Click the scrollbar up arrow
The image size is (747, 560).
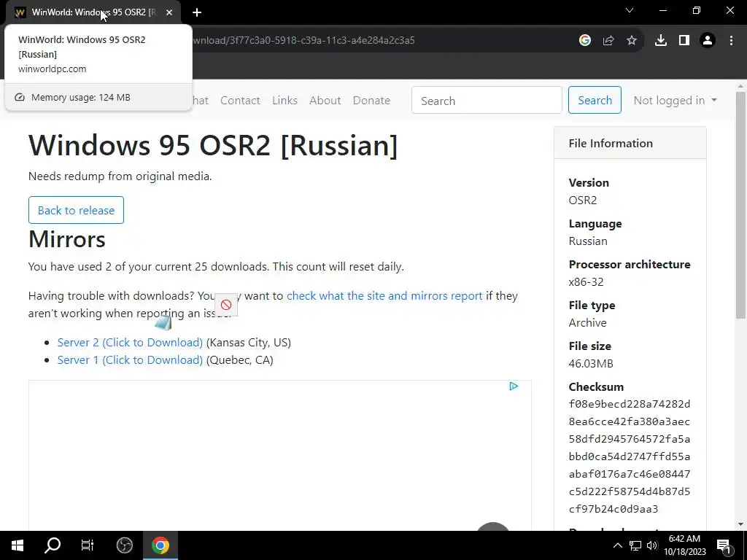pos(740,86)
